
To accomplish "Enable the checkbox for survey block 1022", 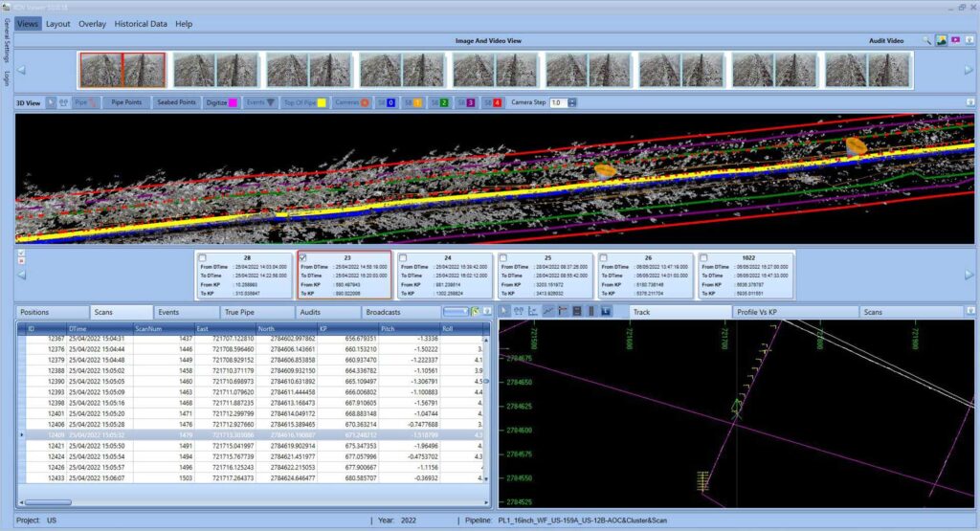I will click(x=704, y=257).
